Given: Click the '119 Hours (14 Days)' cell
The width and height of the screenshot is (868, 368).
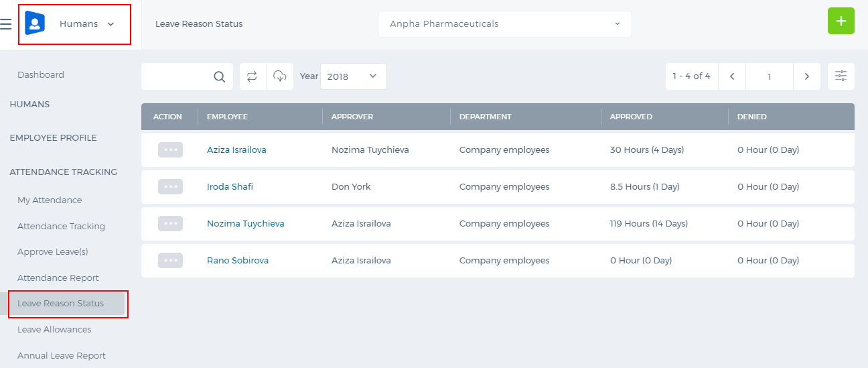Looking at the screenshot, I should [x=649, y=224].
